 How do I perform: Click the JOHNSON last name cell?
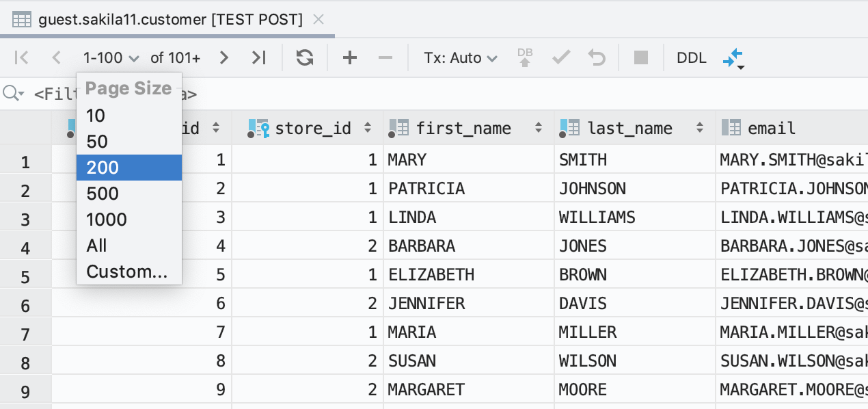(x=635, y=188)
